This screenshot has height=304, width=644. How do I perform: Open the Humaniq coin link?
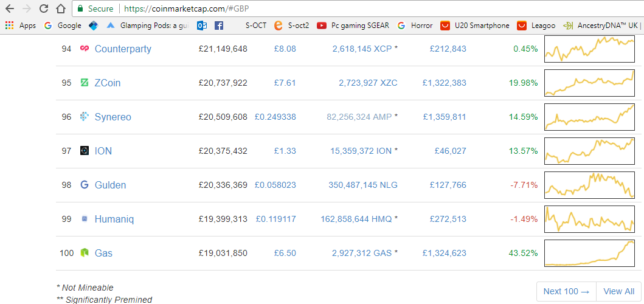click(x=115, y=219)
